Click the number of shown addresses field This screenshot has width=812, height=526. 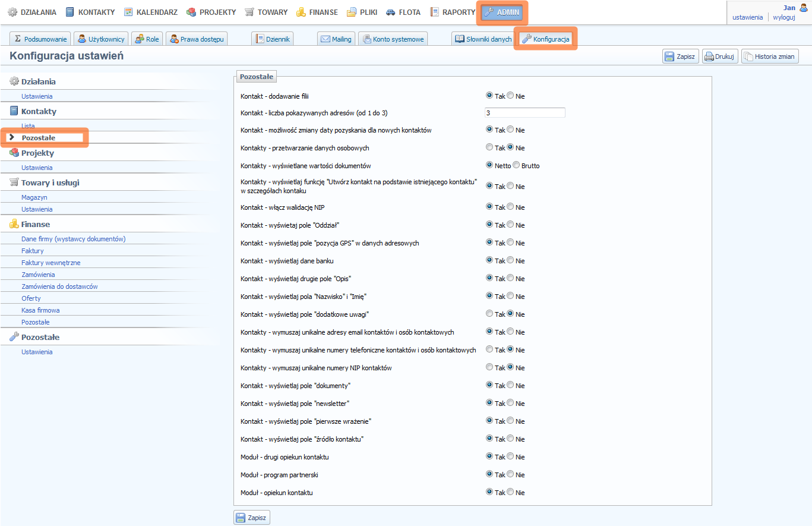[525, 113]
